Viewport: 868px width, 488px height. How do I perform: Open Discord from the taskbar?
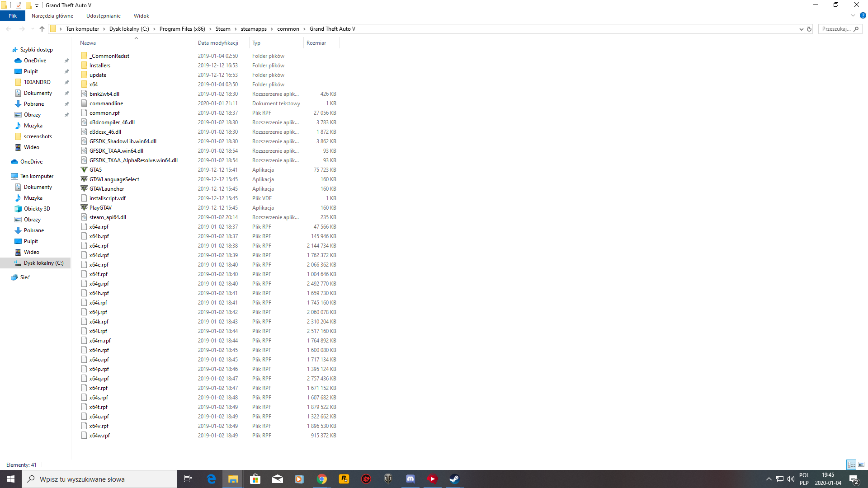(x=410, y=479)
